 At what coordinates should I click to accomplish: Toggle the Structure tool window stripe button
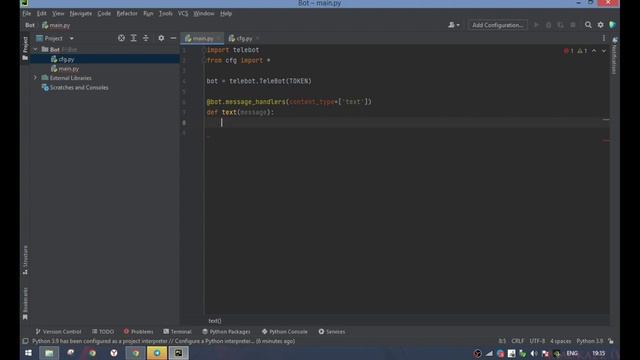[25, 260]
